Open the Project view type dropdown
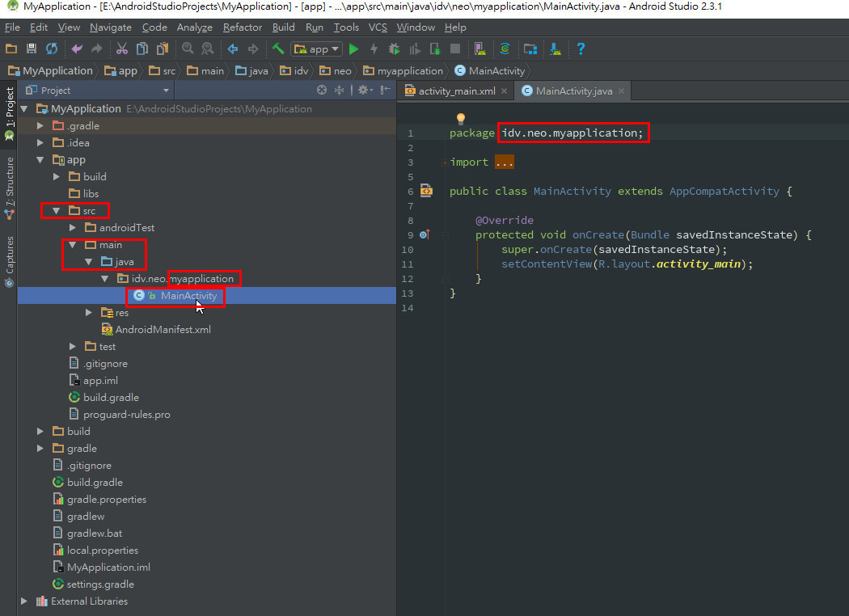Image resolution: width=849 pixels, height=616 pixels. 166,91
